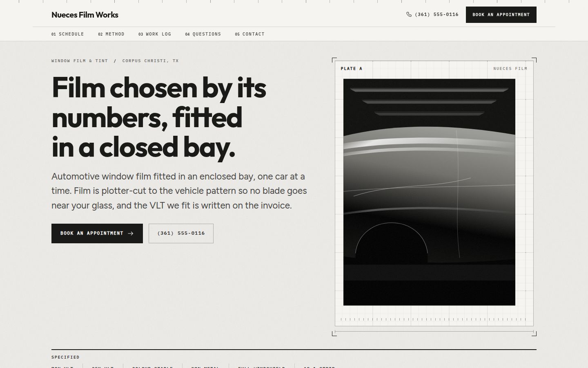
Task: Click the arrow icon on hero Book button
Action: [131, 233]
